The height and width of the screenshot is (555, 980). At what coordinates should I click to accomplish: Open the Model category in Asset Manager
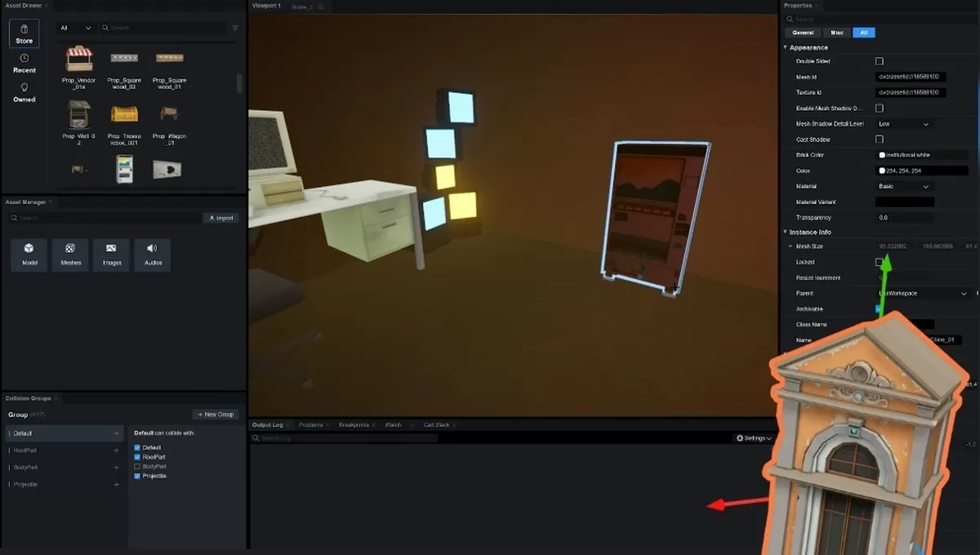click(x=29, y=254)
